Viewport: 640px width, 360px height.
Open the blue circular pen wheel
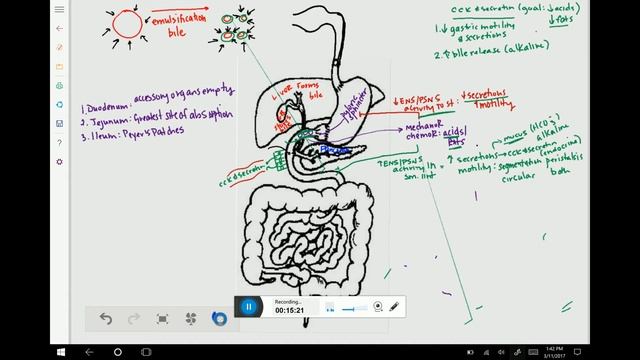pos(219,318)
